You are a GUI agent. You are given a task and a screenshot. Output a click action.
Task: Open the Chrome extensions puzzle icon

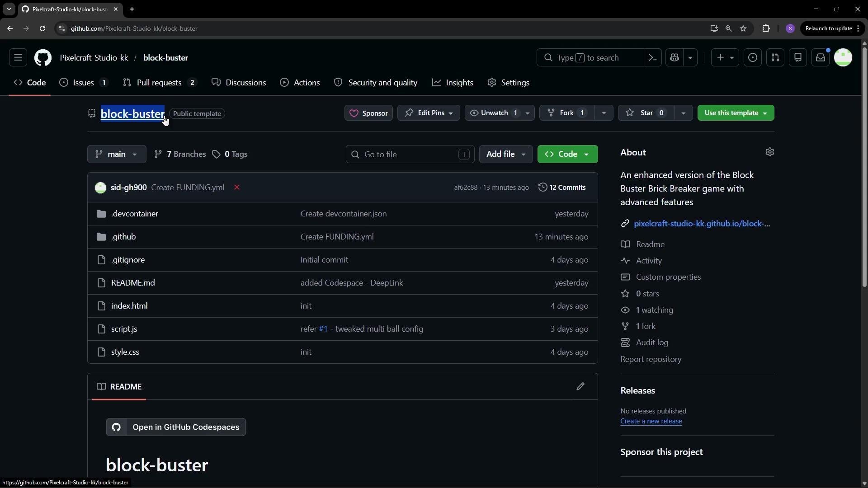[766, 28]
